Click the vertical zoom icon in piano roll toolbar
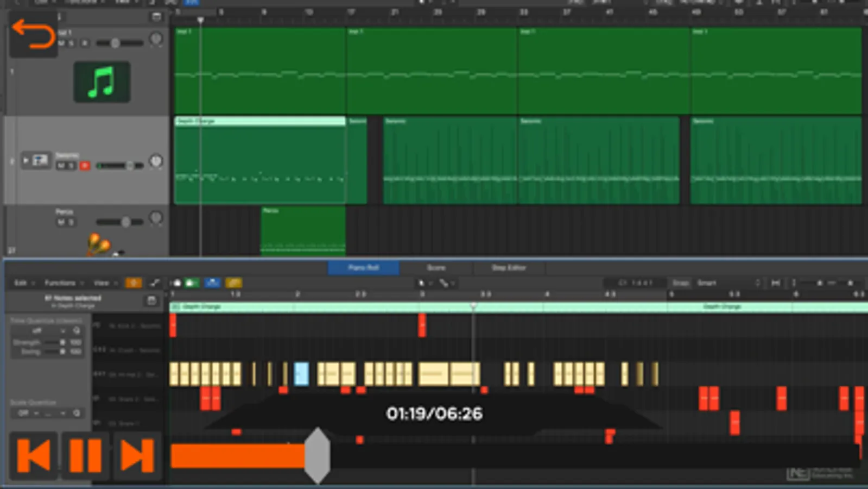 794,283
